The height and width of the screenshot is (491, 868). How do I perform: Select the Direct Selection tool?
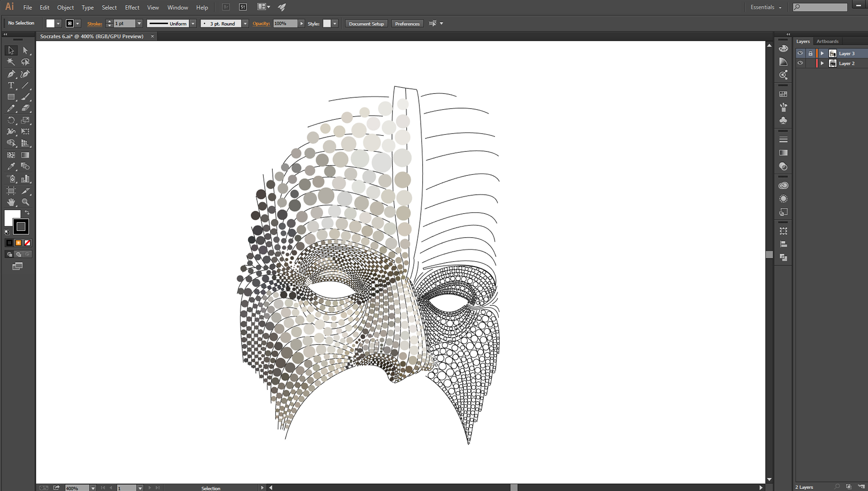(x=25, y=50)
